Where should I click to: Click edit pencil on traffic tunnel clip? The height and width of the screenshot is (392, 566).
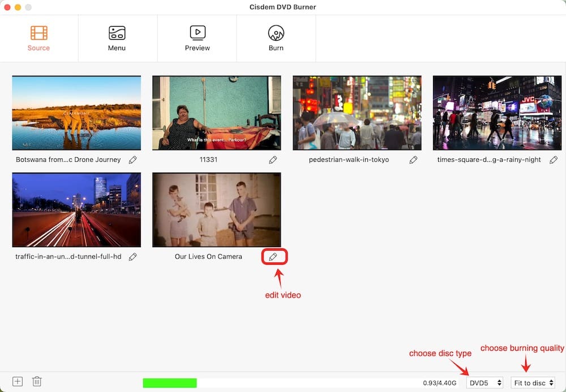pyautogui.click(x=133, y=256)
